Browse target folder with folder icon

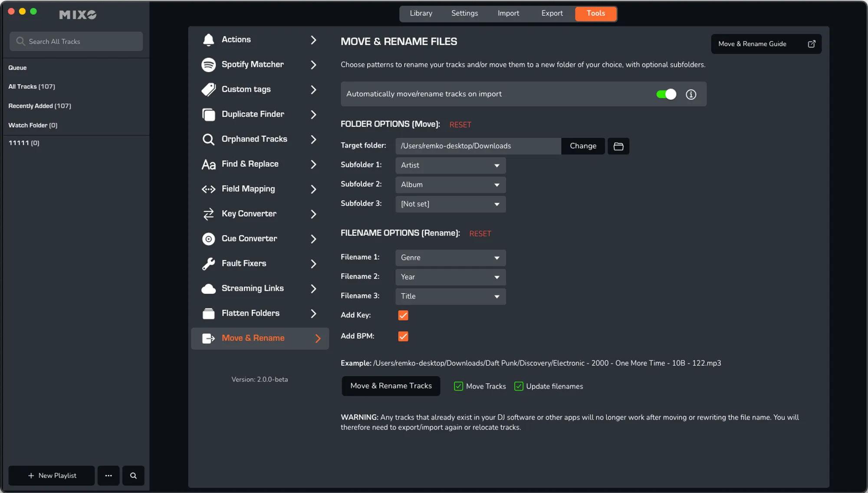[x=618, y=146]
